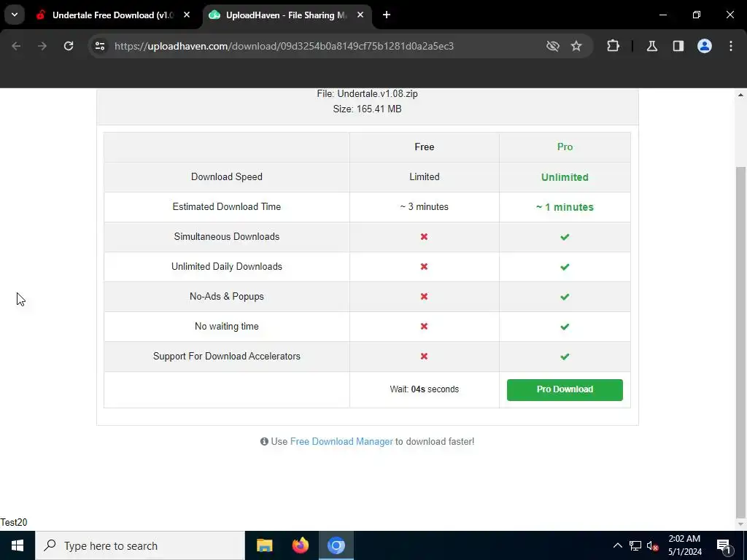Click the red X for Unlimited Daily Downloads
The image size is (747, 560).
click(x=424, y=267)
